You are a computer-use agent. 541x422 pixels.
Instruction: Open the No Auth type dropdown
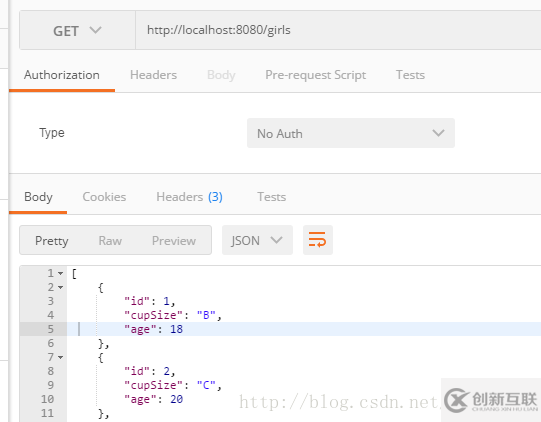351,133
